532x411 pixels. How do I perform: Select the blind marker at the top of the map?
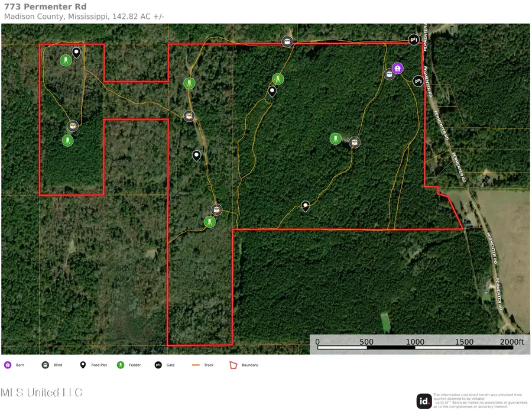287,41
